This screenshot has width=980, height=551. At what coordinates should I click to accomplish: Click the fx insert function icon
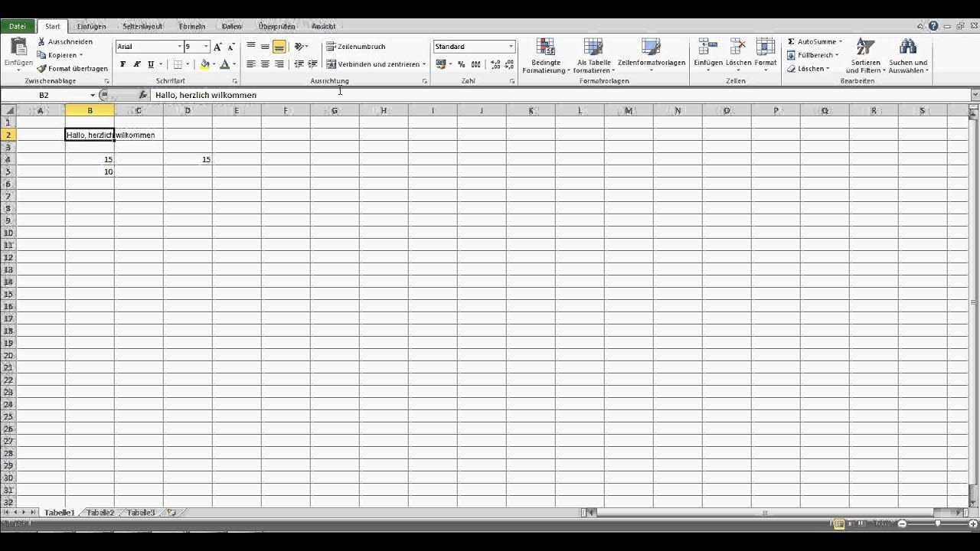coord(142,95)
